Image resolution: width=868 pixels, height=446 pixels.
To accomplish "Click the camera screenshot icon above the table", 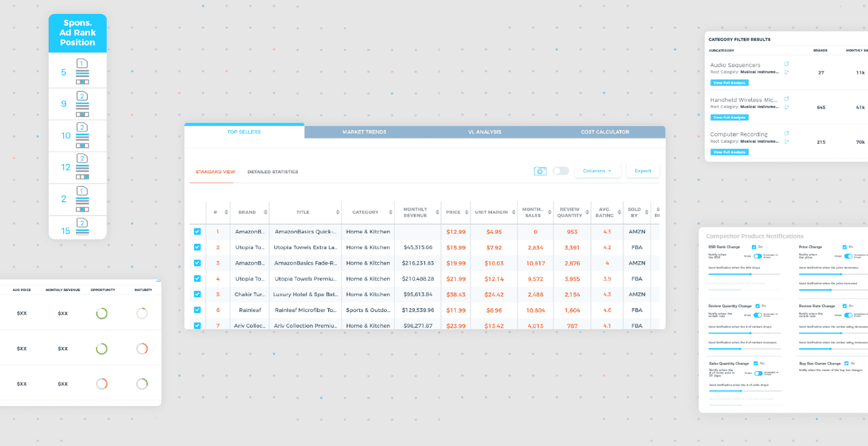I will coord(540,171).
